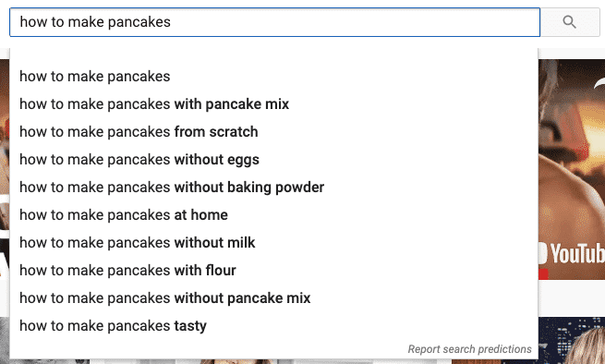Choose the 'with flour' suggestion
The height and width of the screenshot is (364, 605).
pyautogui.click(x=273, y=271)
